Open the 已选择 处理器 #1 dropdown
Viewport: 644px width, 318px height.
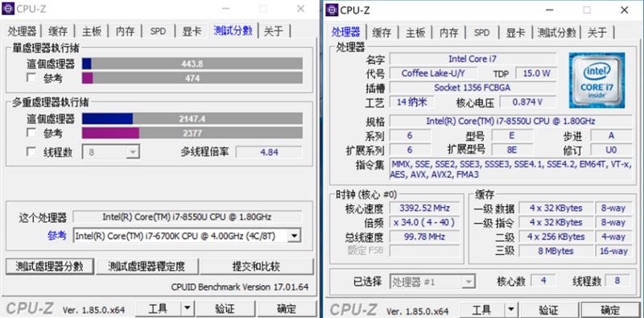tap(432, 282)
